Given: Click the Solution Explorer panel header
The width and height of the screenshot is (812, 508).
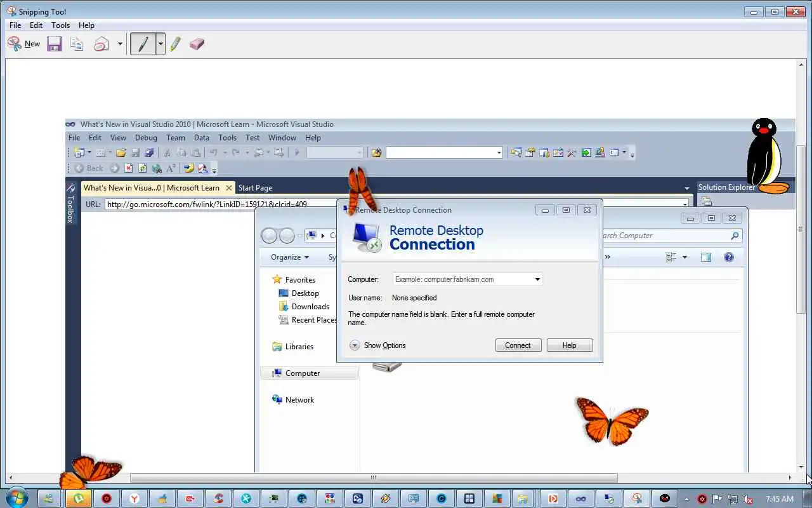Looking at the screenshot, I should pos(726,187).
